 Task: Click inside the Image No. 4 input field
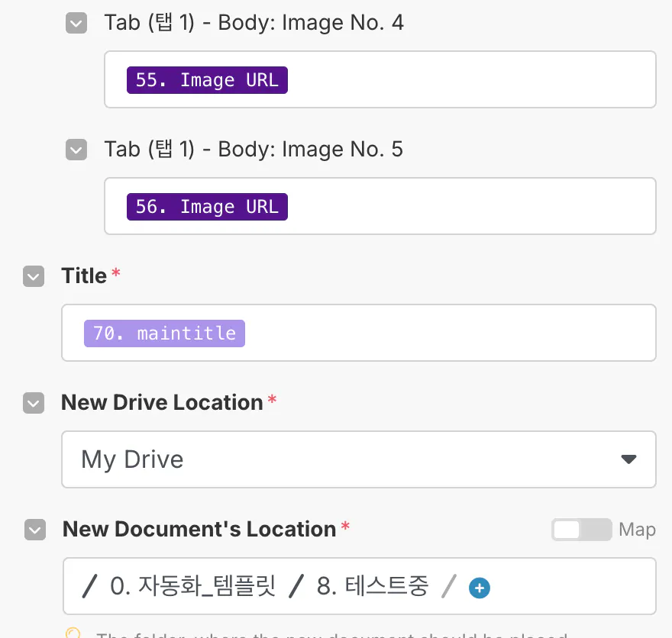point(466,80)
